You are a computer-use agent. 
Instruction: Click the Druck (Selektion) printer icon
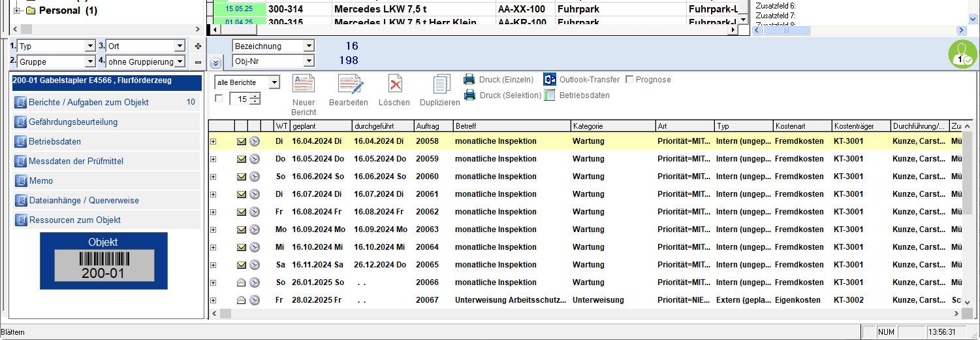(x=469, y=95)
